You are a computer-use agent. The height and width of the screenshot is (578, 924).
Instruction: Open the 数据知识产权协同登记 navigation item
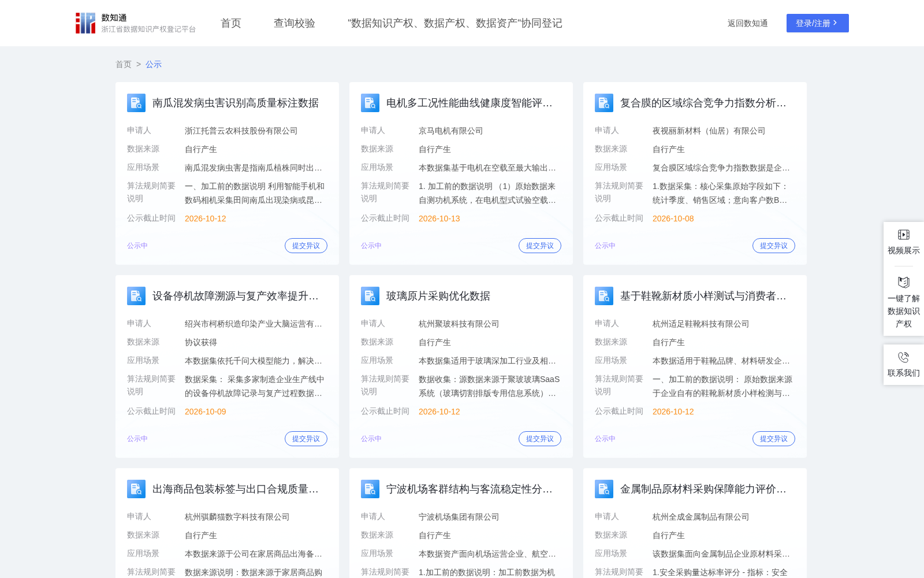pyautogui.click(x=455, y=23)
